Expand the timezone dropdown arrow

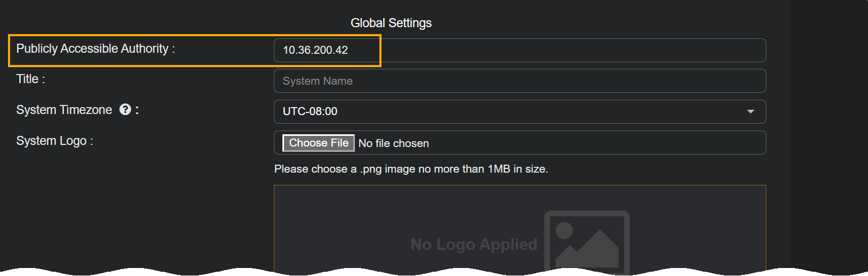click(x=750, y=111)
